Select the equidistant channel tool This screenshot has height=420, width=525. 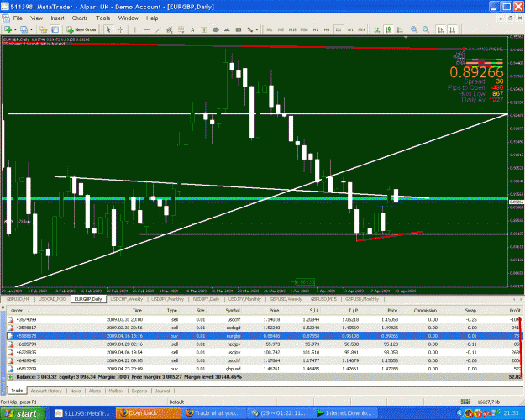click(170, 29)
